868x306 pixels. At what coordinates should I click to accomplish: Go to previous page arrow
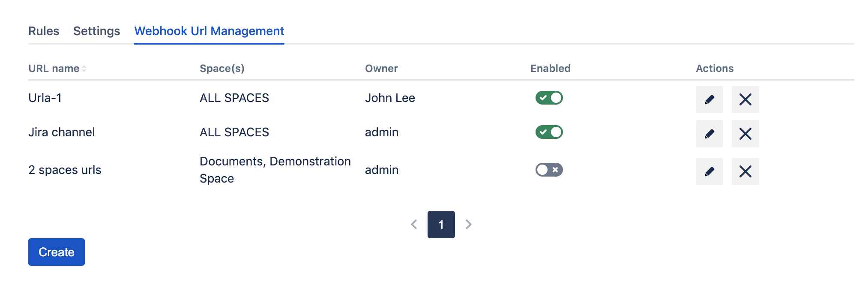(x=414, y=225)
